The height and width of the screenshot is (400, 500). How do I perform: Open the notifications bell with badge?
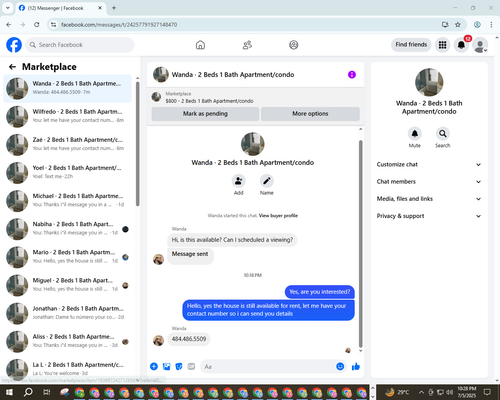point(461,45)
